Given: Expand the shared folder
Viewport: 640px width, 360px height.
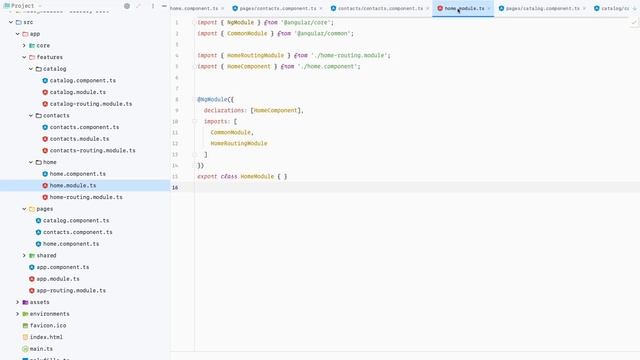Looking at the screenshot, I should click(24, 256).
